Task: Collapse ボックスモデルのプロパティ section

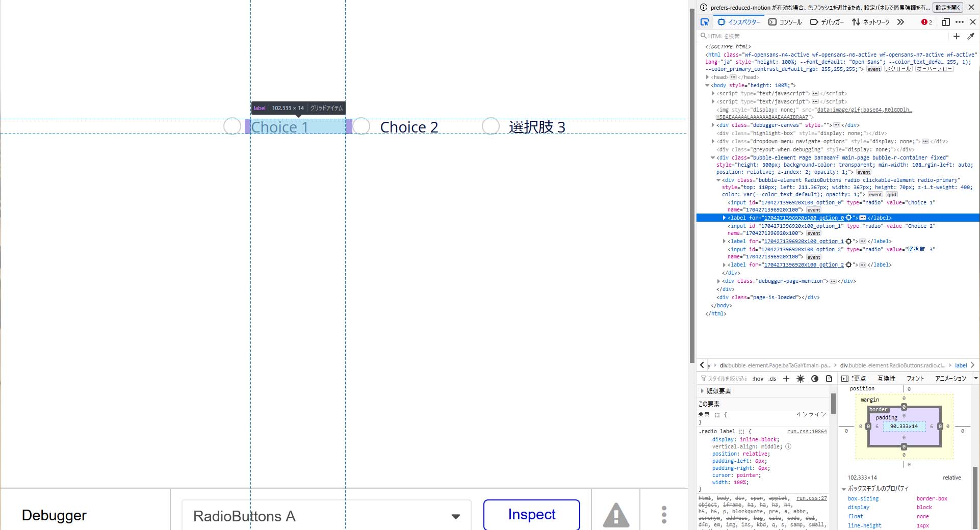Action: [844, 489]
